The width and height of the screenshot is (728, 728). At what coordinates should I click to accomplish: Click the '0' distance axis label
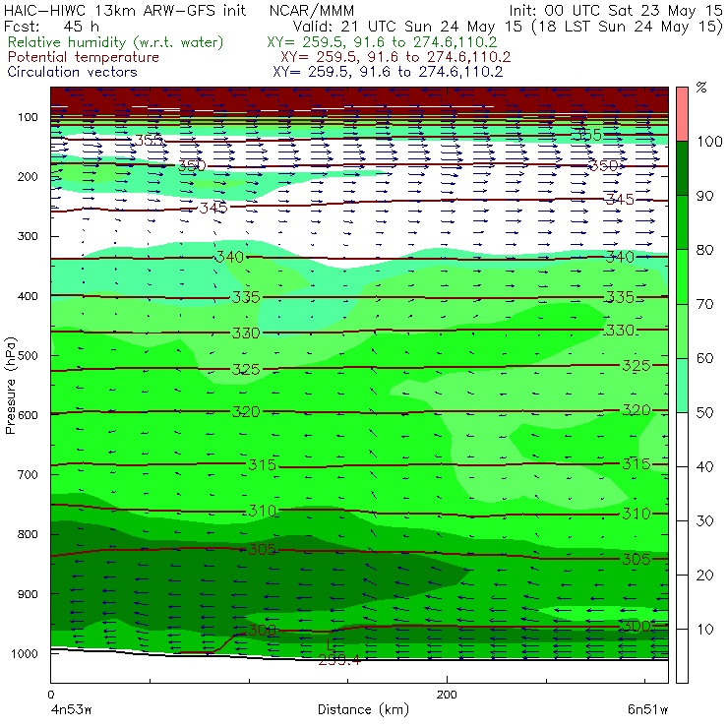pos(51,695)
